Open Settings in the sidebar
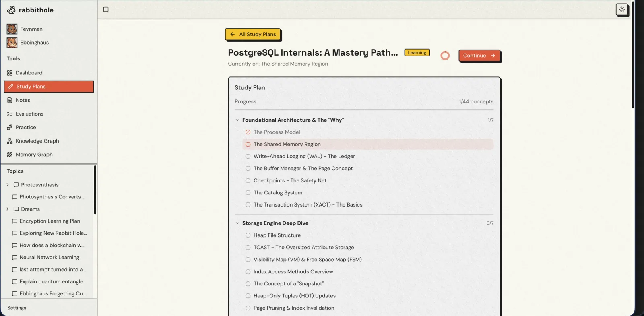644x316 pixels. coord(17,308)
